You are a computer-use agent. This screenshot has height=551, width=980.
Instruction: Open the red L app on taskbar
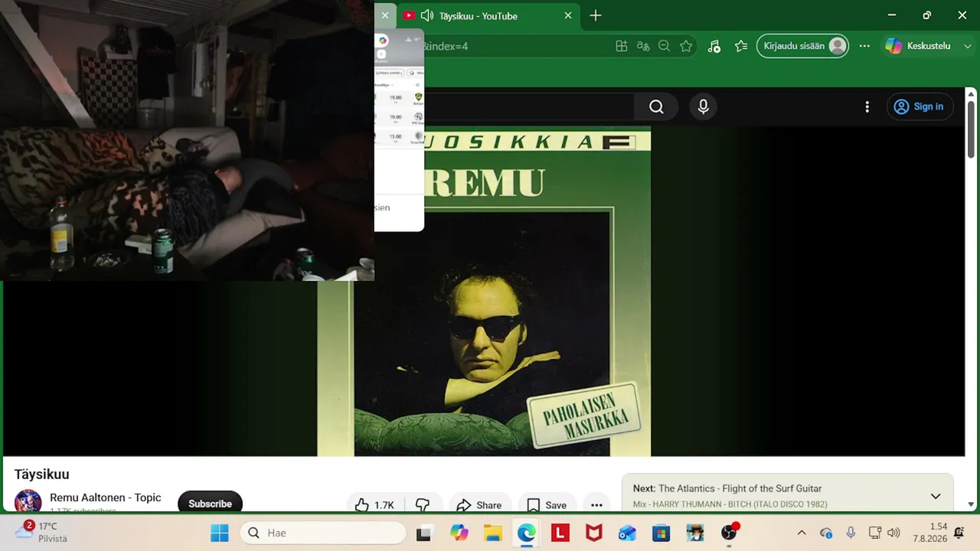tap(560, 533)
